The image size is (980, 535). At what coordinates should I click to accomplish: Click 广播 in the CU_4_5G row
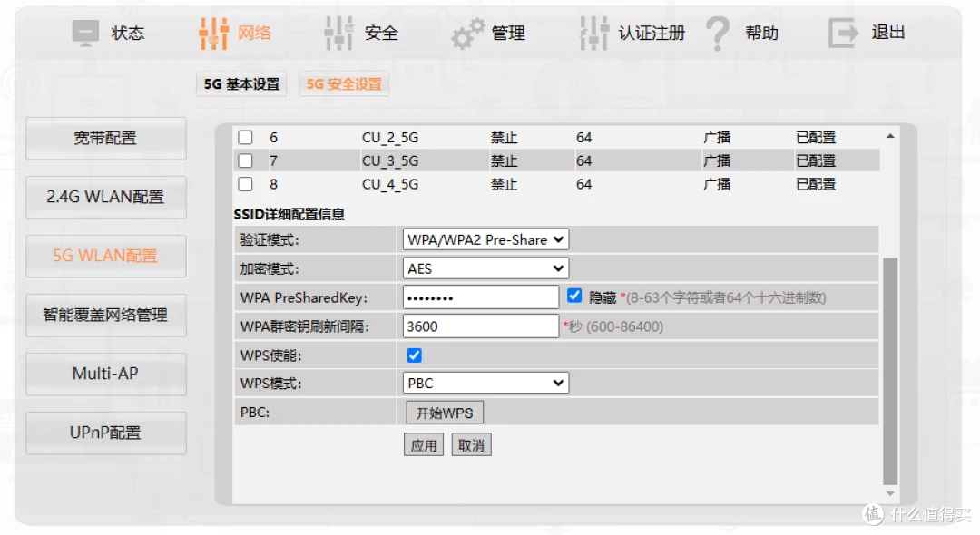(717, 184)
